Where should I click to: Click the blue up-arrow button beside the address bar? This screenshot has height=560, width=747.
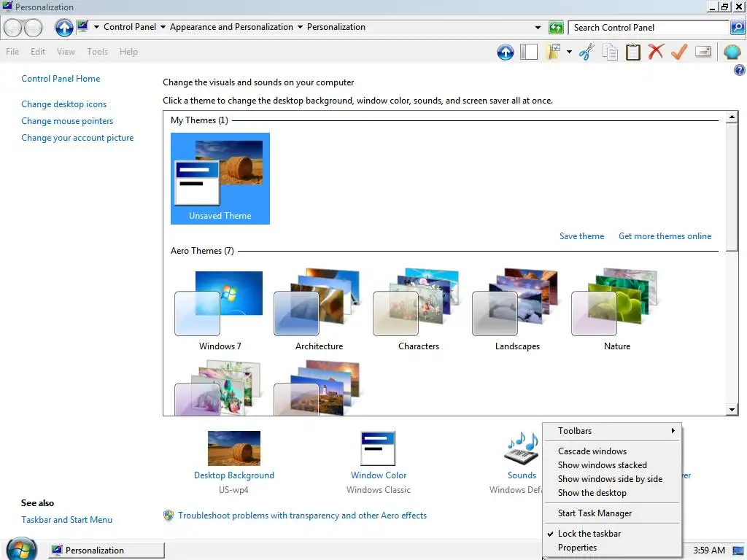coord(64,28)
